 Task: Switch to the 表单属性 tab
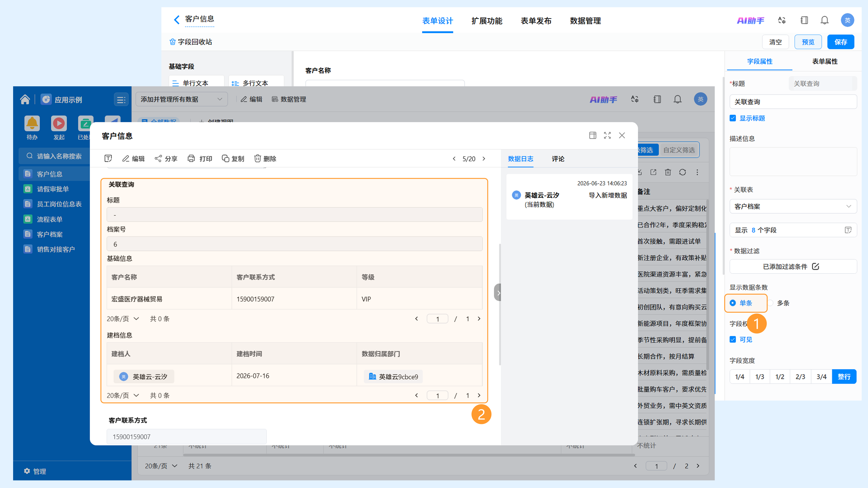(x=825, y=61)
